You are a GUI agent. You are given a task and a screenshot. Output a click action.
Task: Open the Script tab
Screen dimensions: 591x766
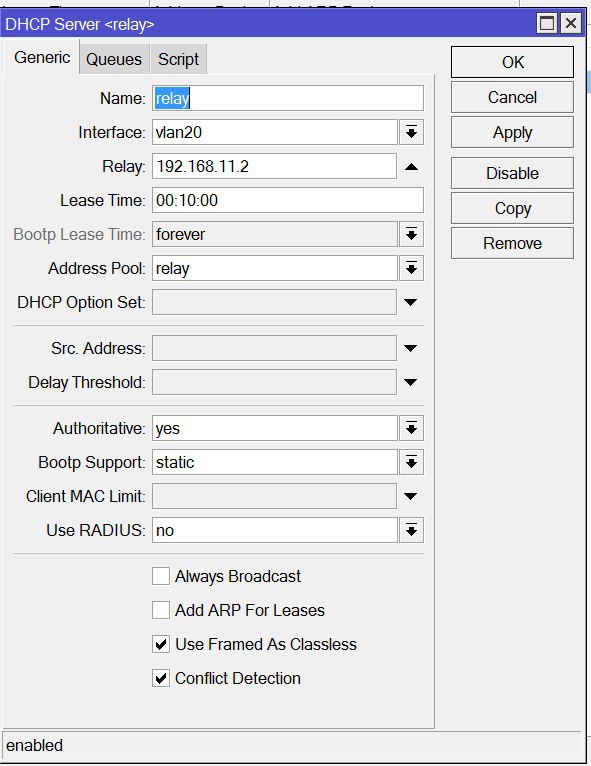(178, 59)
